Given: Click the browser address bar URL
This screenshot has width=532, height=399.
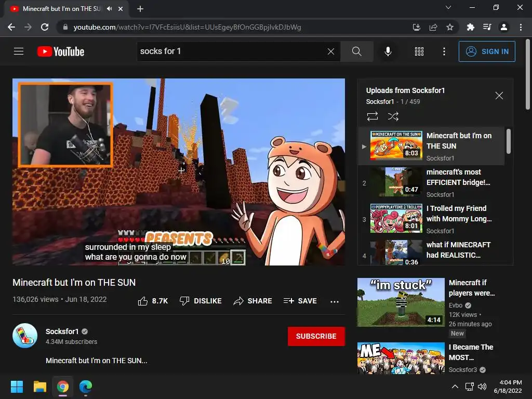Looking at the screenshot, I should (187, 27).
